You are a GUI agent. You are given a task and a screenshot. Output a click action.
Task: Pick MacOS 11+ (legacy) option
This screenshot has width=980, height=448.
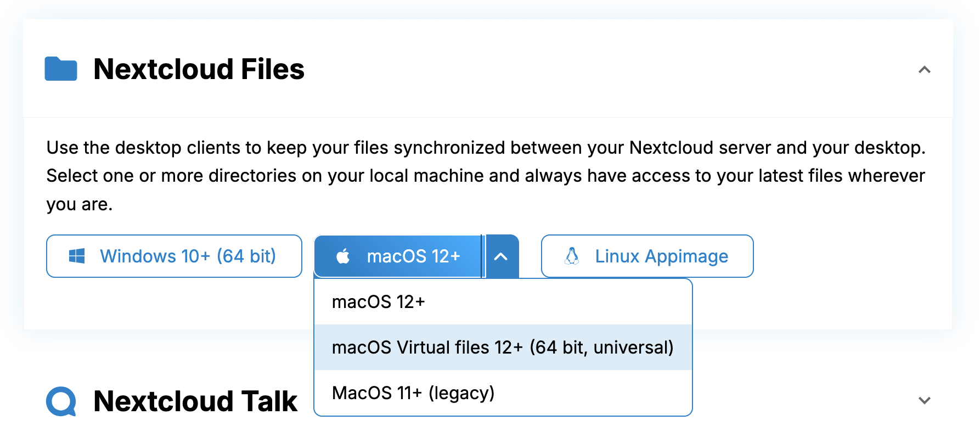(503, 393)
